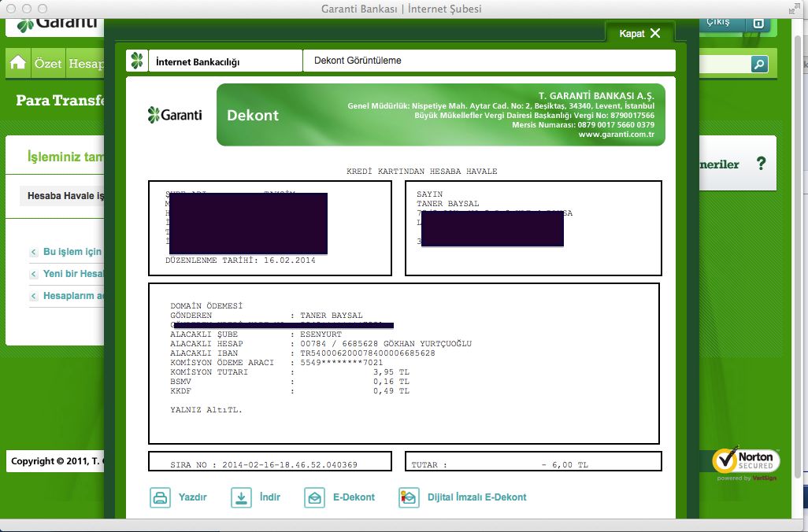Click the 'İnternet Bankacılığı' header label

pyautogui.click(x=198, y=62)
